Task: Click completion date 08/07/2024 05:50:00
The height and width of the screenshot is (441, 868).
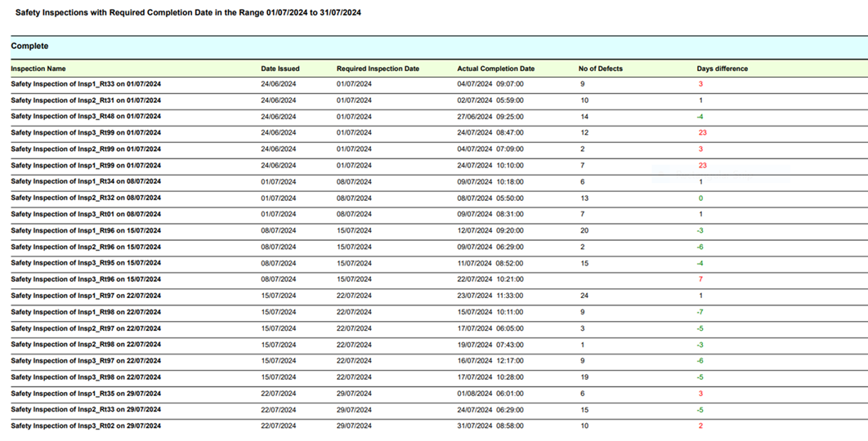Action: 490,198
